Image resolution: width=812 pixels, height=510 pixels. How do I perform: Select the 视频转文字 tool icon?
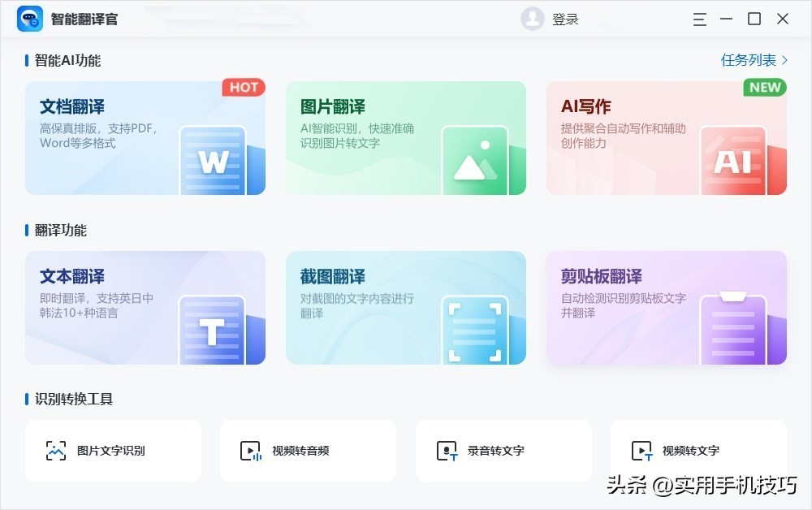tap(641, 451)
